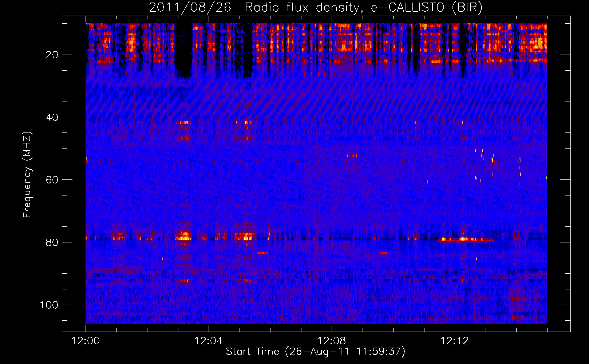Screen dimensions: 589x364
Task: Click the '12:00' time tick label
Action: 86,341
